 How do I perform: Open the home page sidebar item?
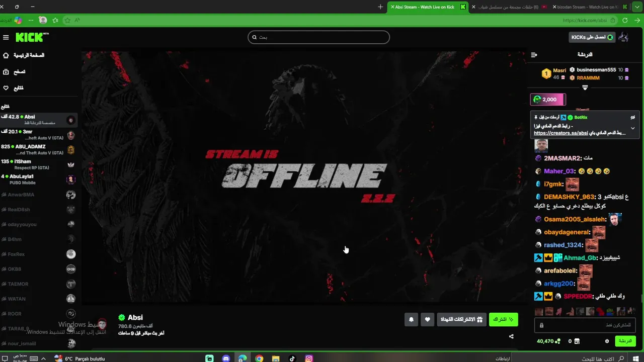pyautogui.click(x=24, y=55)
